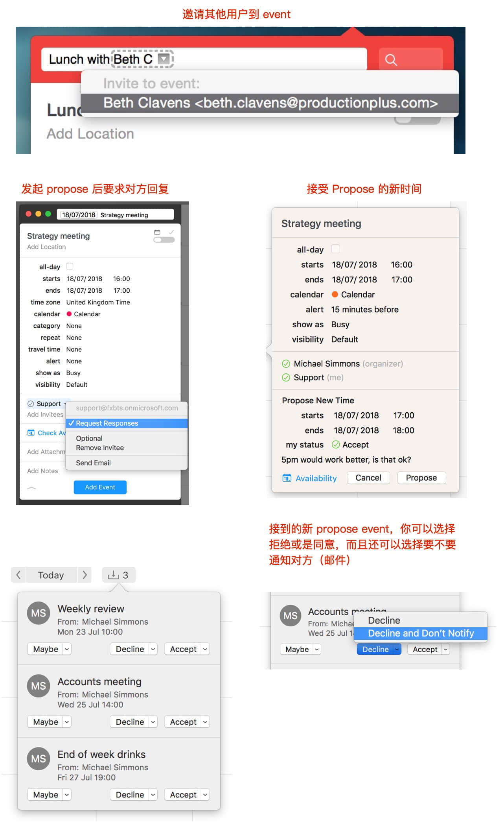Click the blue Add Event button
This screenshot has width=504, height=823.
click(100, 487)
